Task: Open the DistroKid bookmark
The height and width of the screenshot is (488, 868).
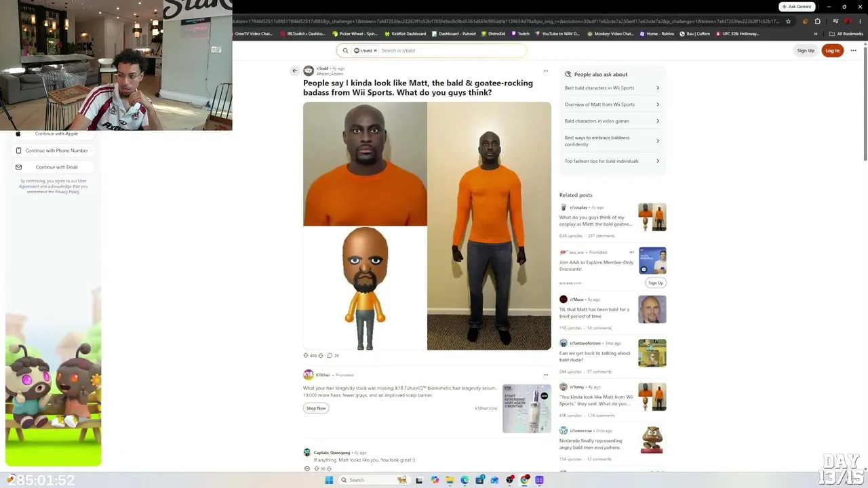Action: click(493, 34)
